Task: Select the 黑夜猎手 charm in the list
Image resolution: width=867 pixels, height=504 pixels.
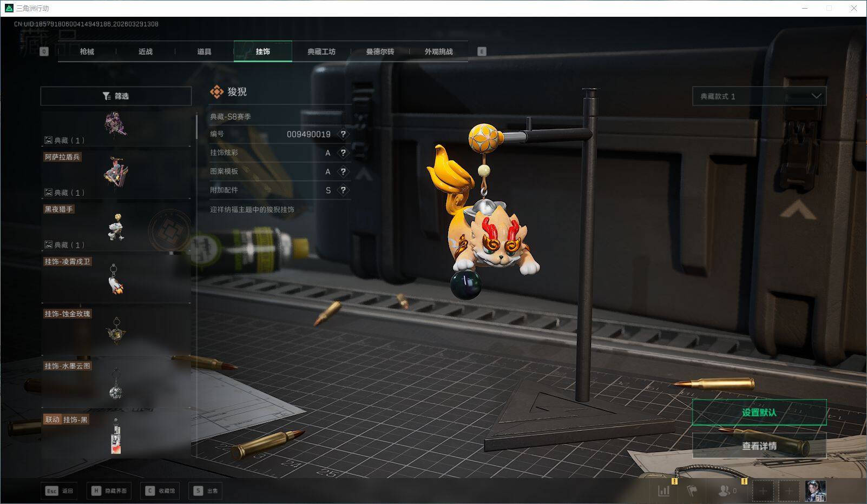Action: 116,226
